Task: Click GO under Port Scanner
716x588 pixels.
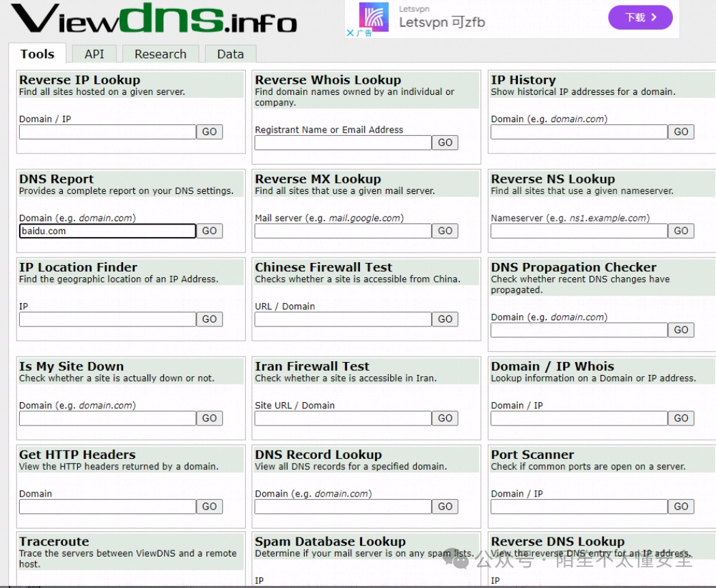Action: pos(680,506)
